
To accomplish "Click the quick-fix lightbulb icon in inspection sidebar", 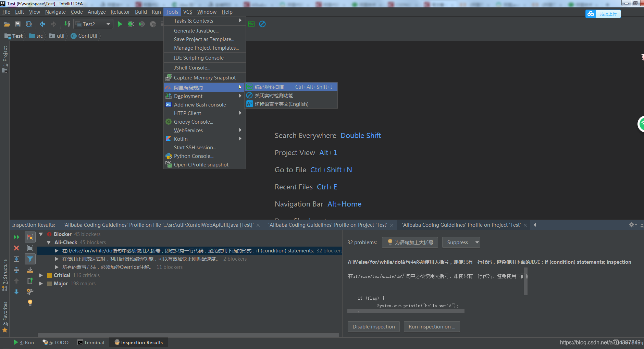I will click(x=30, y=303).
